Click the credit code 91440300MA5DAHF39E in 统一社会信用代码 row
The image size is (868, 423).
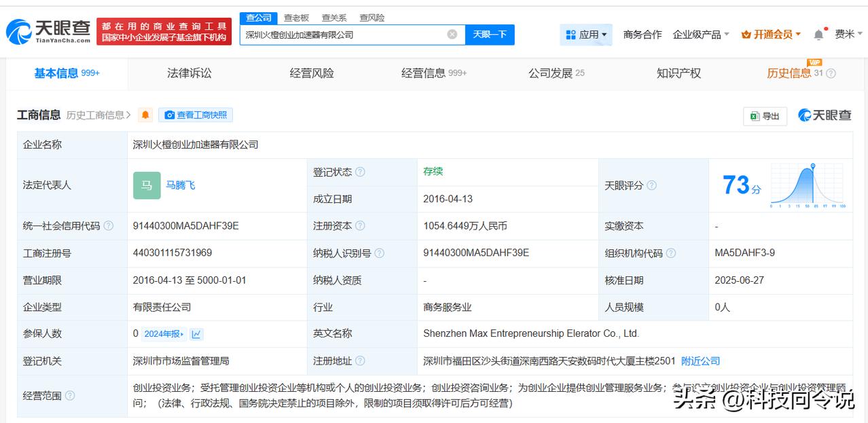tap(186, 226)
